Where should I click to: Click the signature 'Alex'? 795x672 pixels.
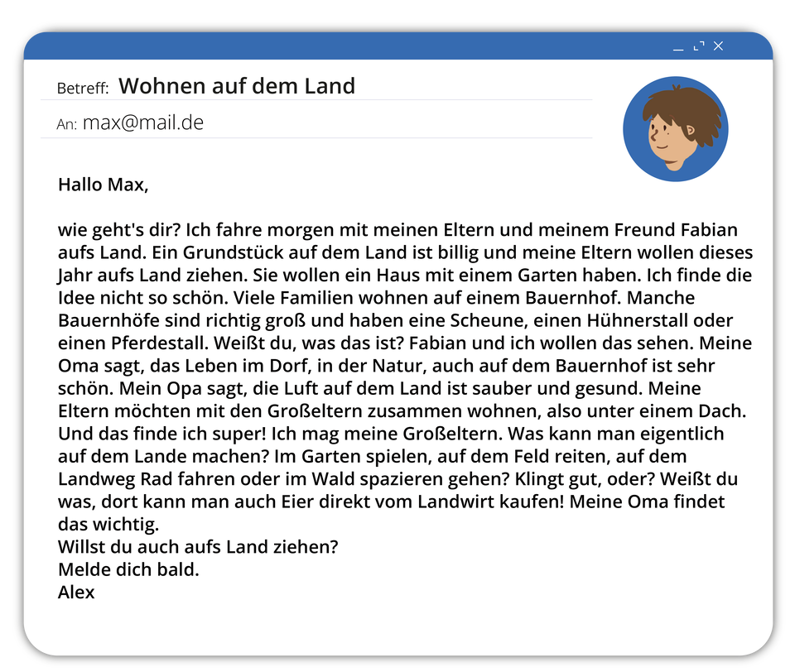76,592
